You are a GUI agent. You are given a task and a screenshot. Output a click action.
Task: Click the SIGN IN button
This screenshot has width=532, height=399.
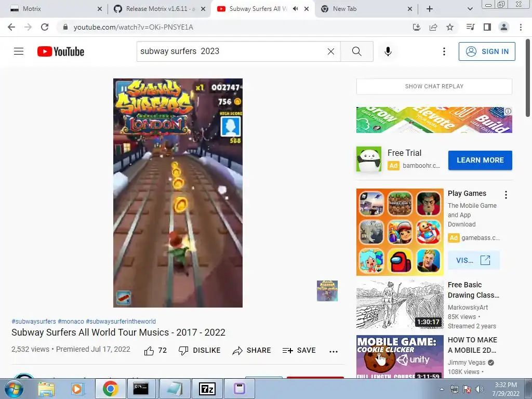click(487, 51)
